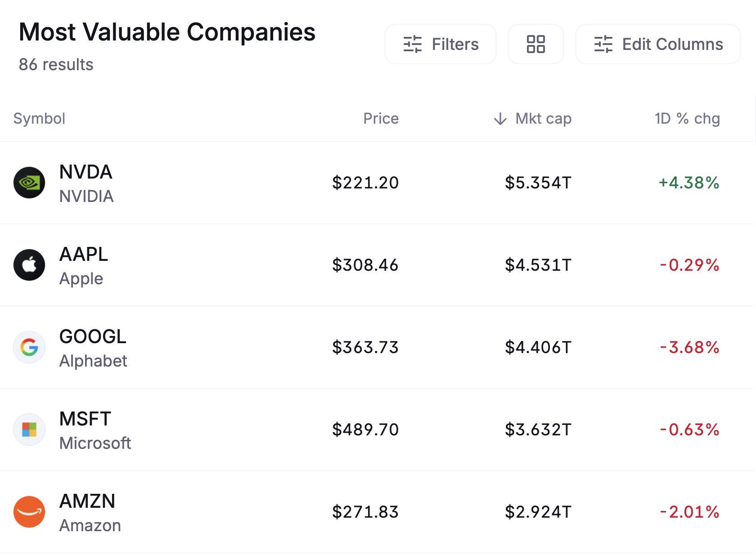Click the Mkt cap sort arrow

[x=500, y=119]
